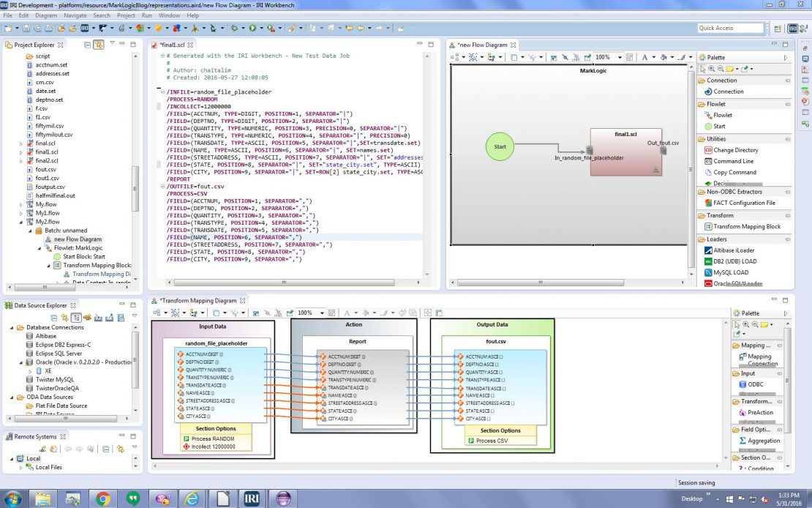Select the ODBC input tool in the mapping palette
812x508 pixels.
point(751,384)
